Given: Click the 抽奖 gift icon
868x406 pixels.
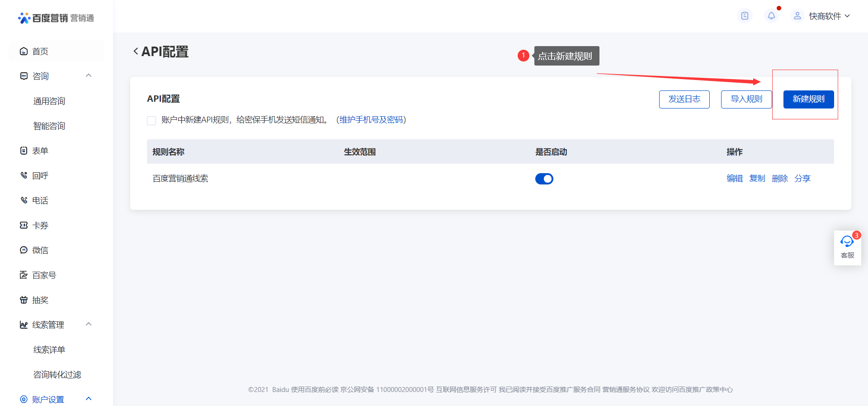Looking at the screenshot, I should pos(24,300).
